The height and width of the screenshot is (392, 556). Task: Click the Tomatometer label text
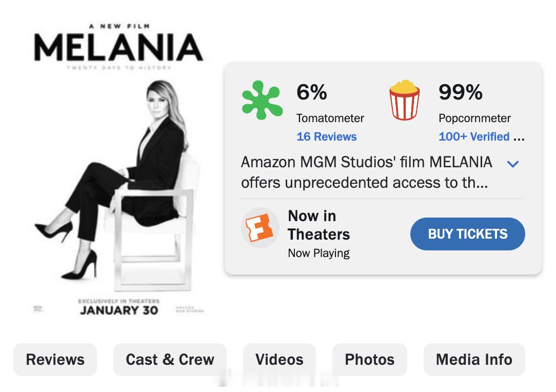[330, 118]
